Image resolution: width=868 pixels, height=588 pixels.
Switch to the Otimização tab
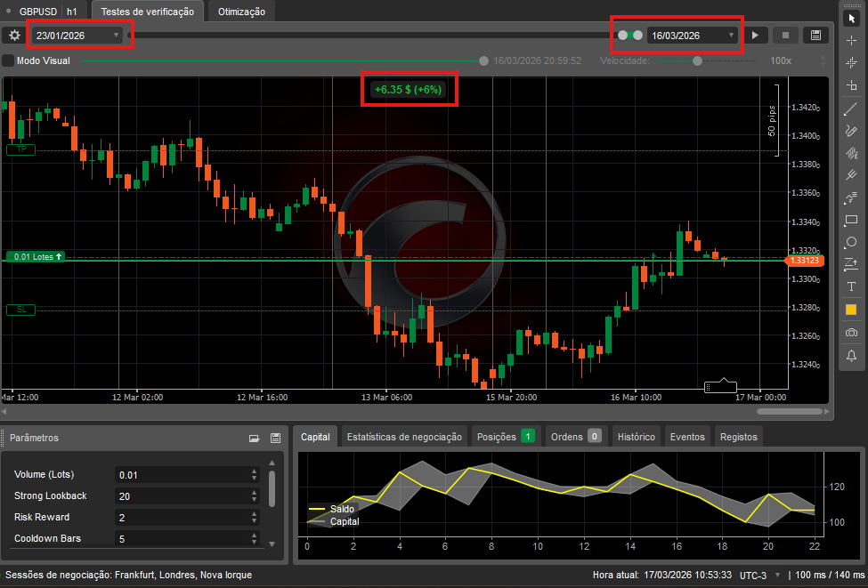pos(242,11)
